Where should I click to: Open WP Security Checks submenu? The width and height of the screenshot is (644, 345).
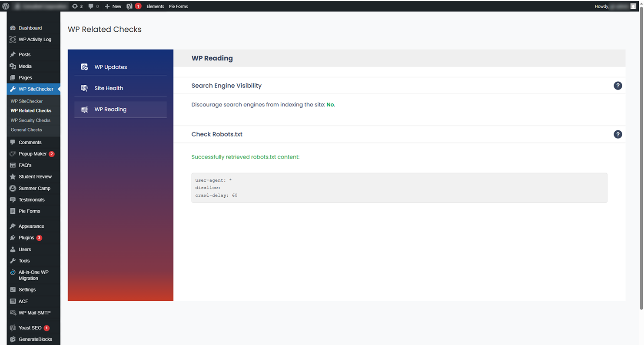[x=30, y=120]
